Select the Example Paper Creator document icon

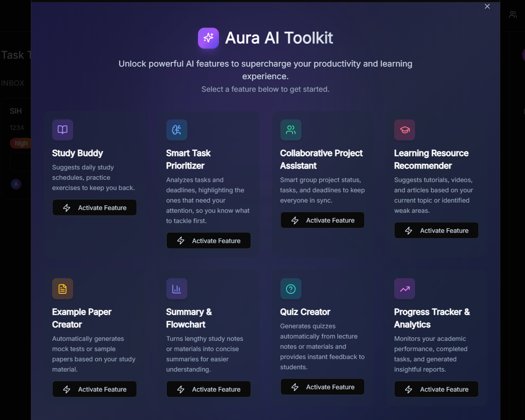coord(62,289)
